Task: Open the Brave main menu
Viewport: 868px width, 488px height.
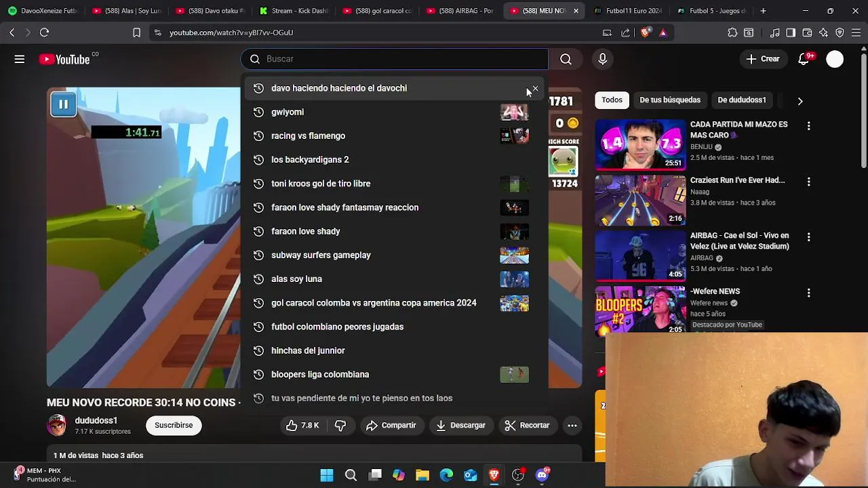Action: (856, 33)
